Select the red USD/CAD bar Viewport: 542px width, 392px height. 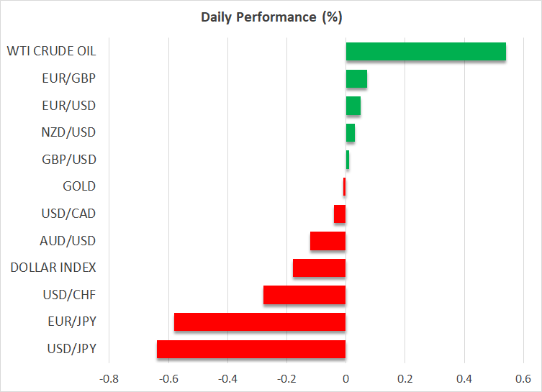pos(340,214)
